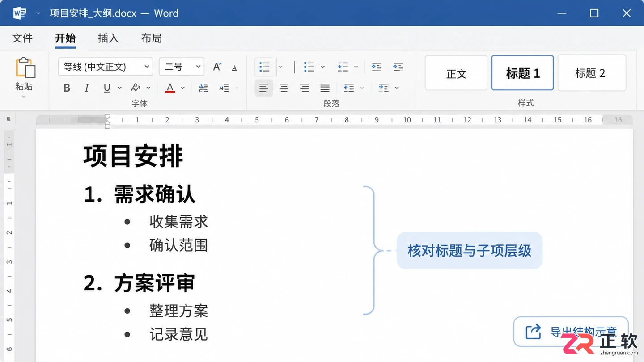The height and width of the screenshot is (362, 644).
Task: Expand the font color dropdown arrow
Action: pos(182,88)
